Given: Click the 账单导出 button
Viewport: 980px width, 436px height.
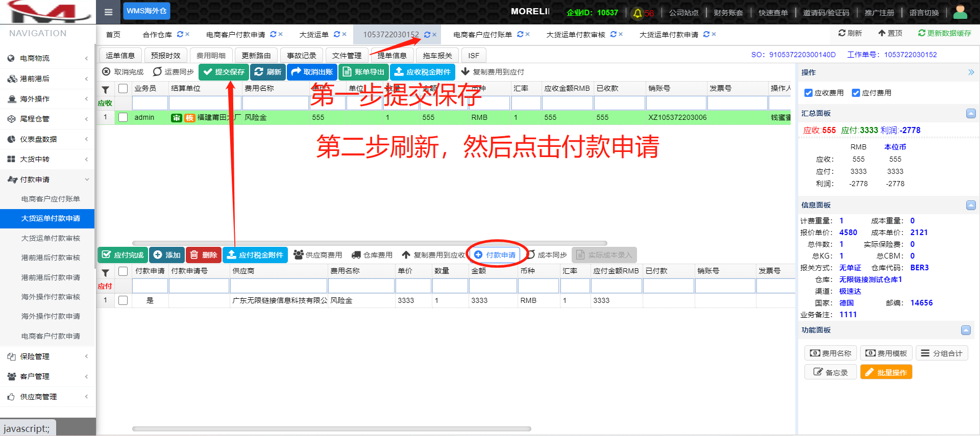Looking at the screenshot, I should click(363, 72).
